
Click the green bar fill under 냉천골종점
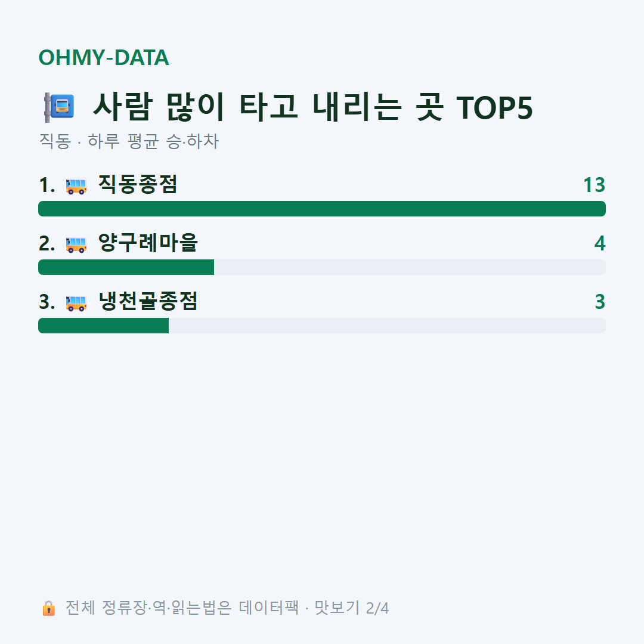click(104, 326)
